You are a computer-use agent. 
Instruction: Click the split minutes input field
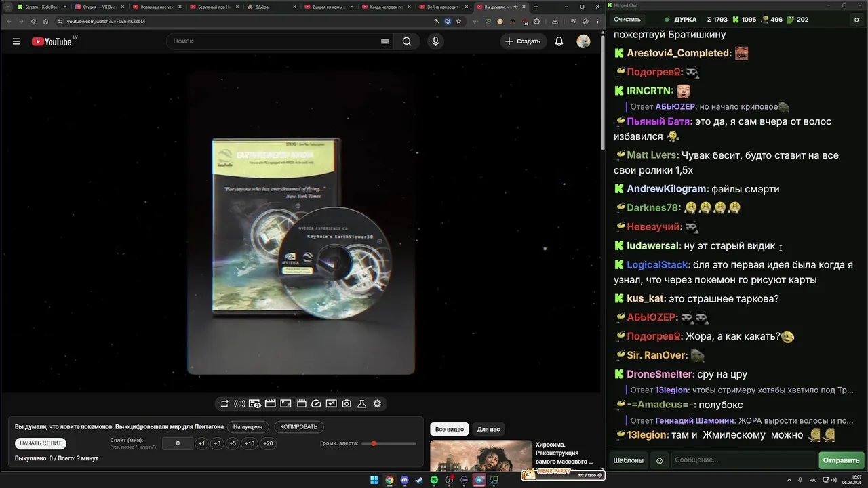point(178,444)
